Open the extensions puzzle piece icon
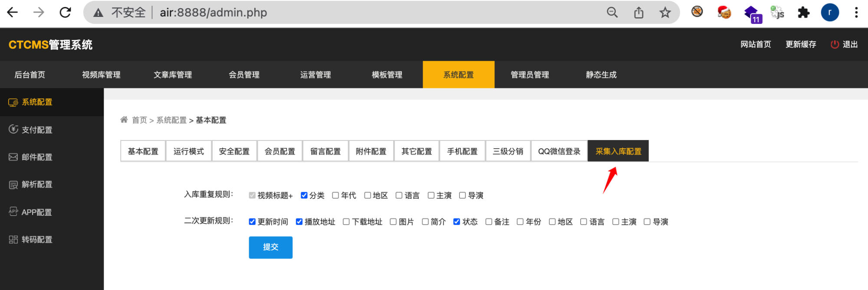This screenshot has height=290, width=868. coord(803,12)
